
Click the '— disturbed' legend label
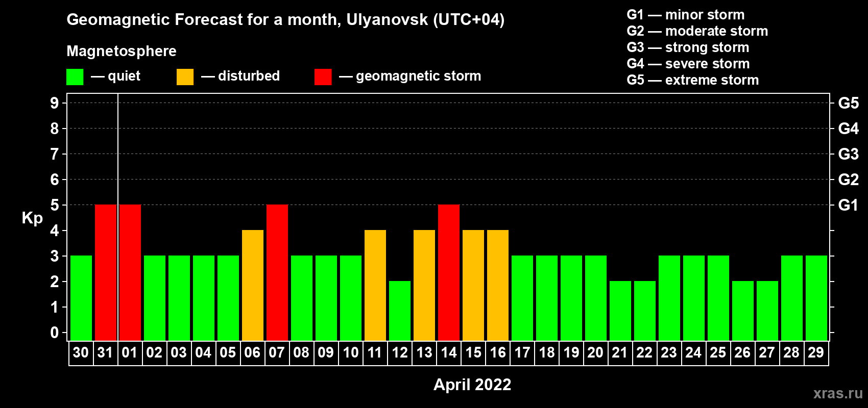pos(240,76)
